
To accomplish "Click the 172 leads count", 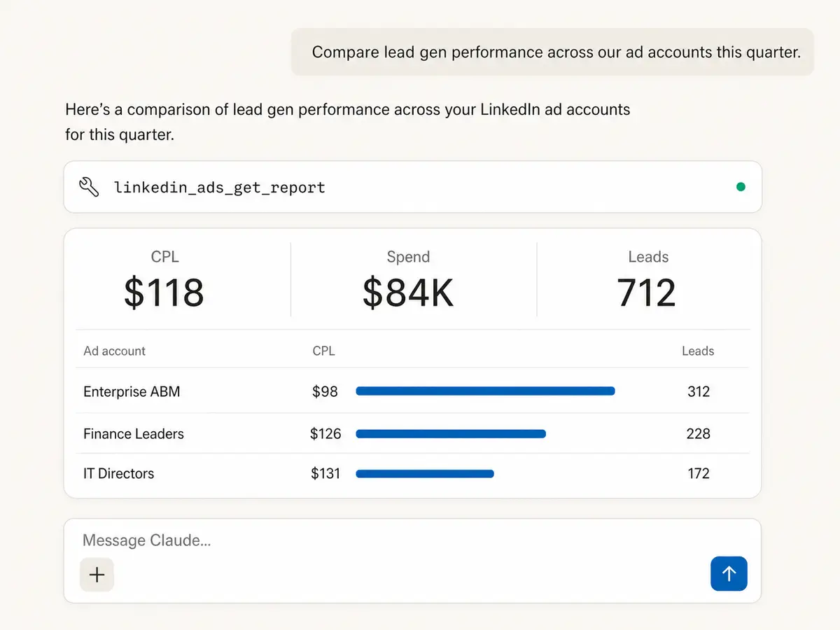I will click(x=699, y=474).
